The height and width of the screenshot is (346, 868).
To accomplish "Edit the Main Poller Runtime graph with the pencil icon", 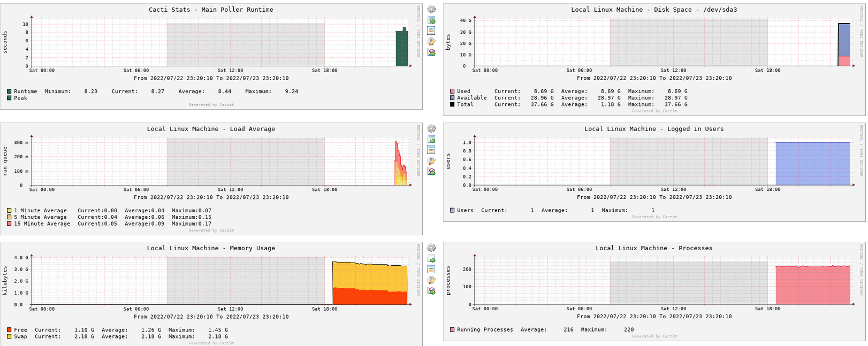I will tap(431, 42).
